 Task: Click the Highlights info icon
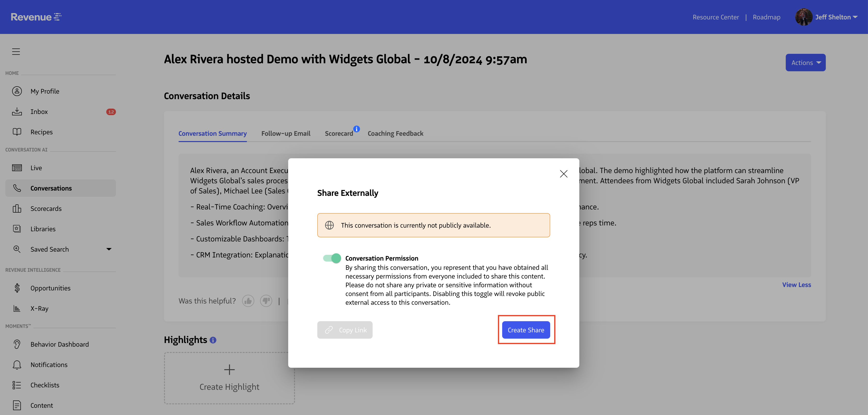click(213, 340)
